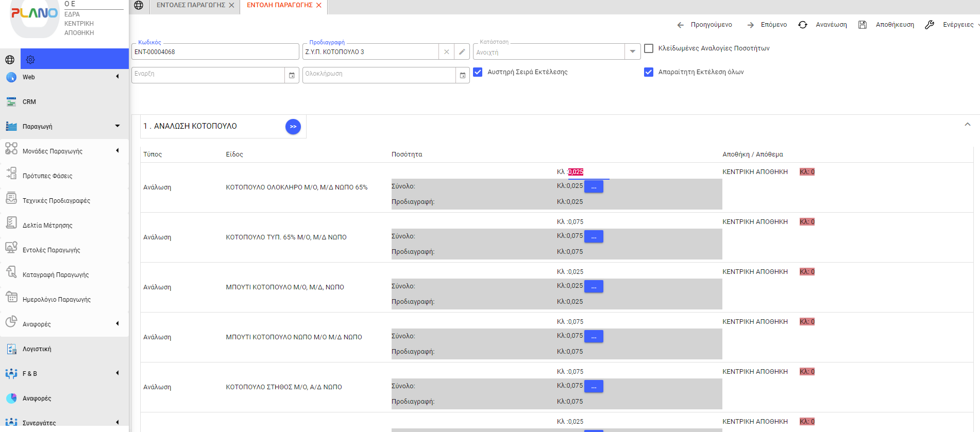This screenshot has height=432, width=980.
Task: Open the Κατάσταση dropdown arrow
Action: pos(632,51)
